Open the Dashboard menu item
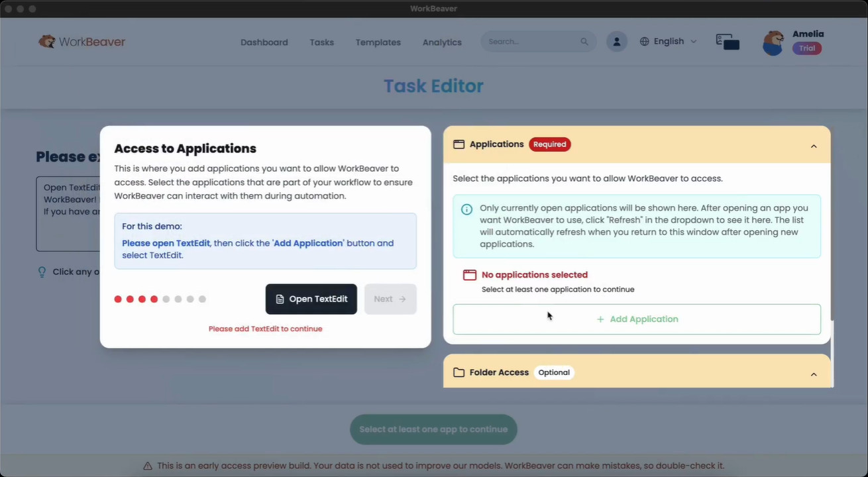 [x=264, y=42]
